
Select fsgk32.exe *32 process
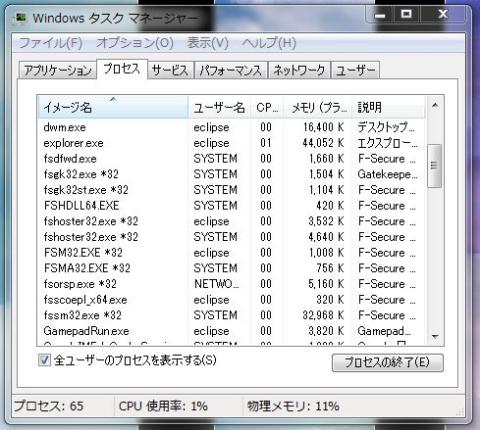pyautogui.click(x=231, y=174)
